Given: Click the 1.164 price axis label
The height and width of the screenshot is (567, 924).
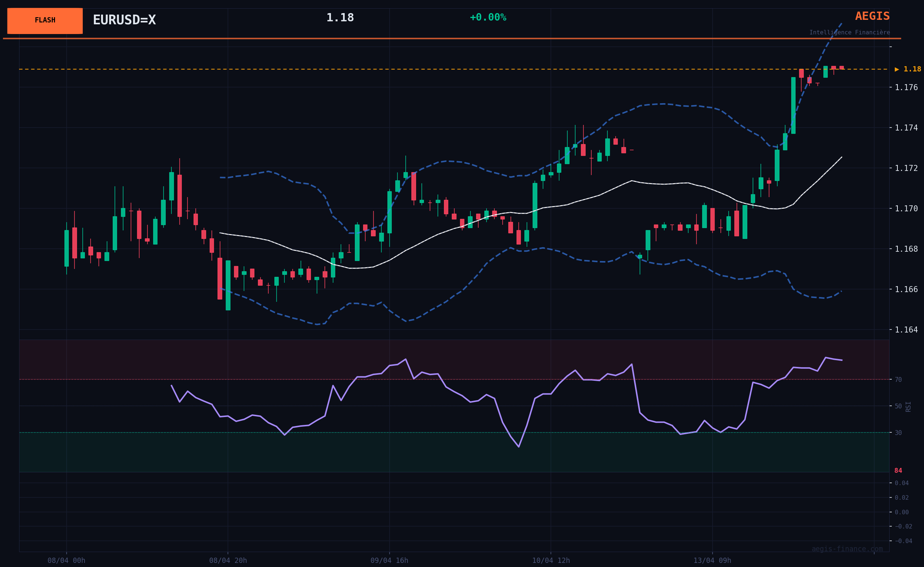Looking at the screenshot, I should (x=906, y=330).
